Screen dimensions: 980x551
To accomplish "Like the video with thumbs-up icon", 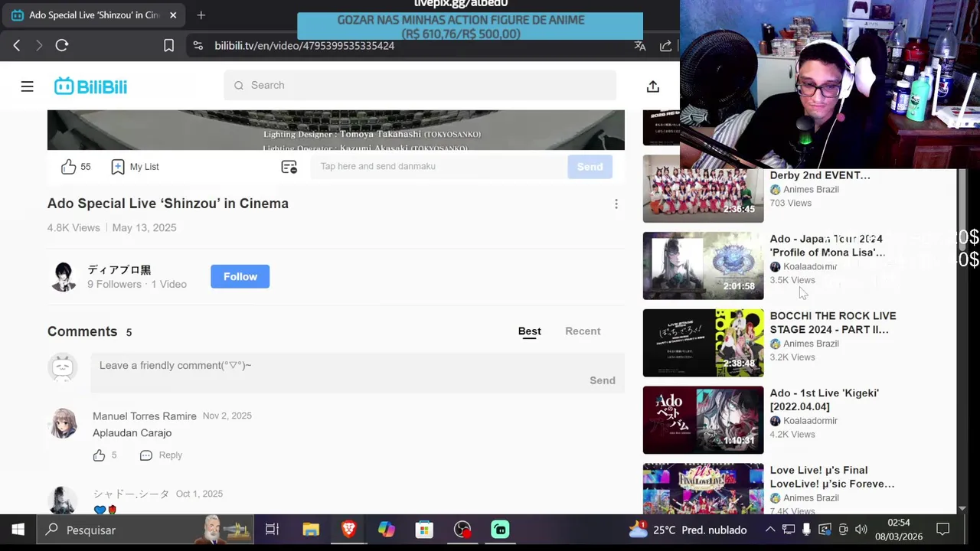I will [69, 167].
